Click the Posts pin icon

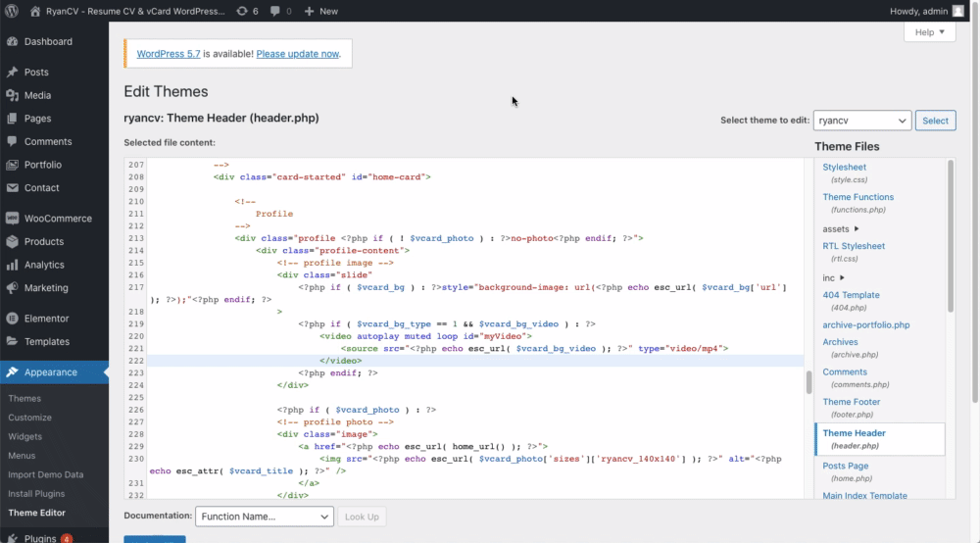point(12,72)
